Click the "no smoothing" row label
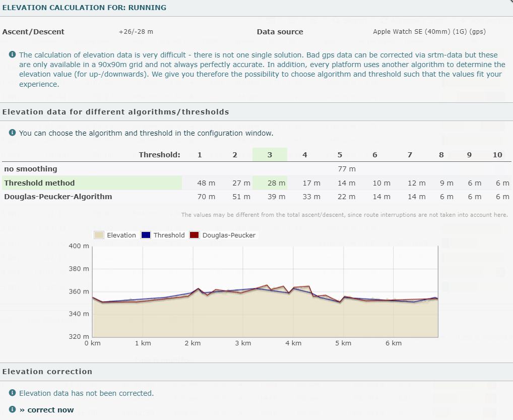The height and width of the screenshot is (420, 513). tap(31, 169)
